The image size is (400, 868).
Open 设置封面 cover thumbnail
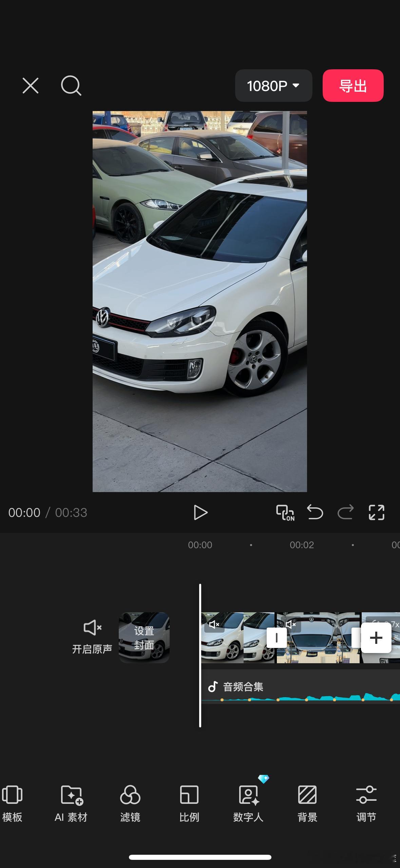click(x=144, y=638)
